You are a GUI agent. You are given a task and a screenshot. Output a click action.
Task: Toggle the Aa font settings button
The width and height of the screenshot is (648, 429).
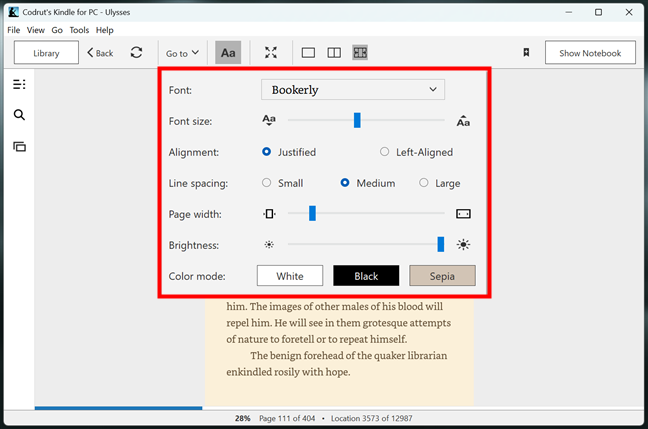229,53
